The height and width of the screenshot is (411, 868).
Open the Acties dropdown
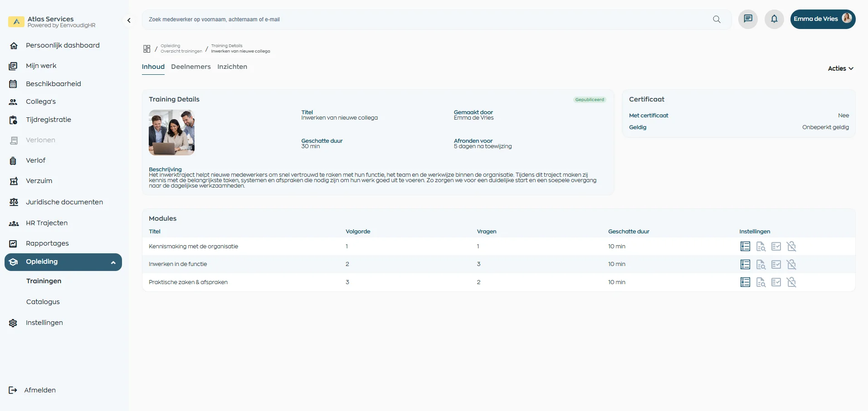coord(840,68)
